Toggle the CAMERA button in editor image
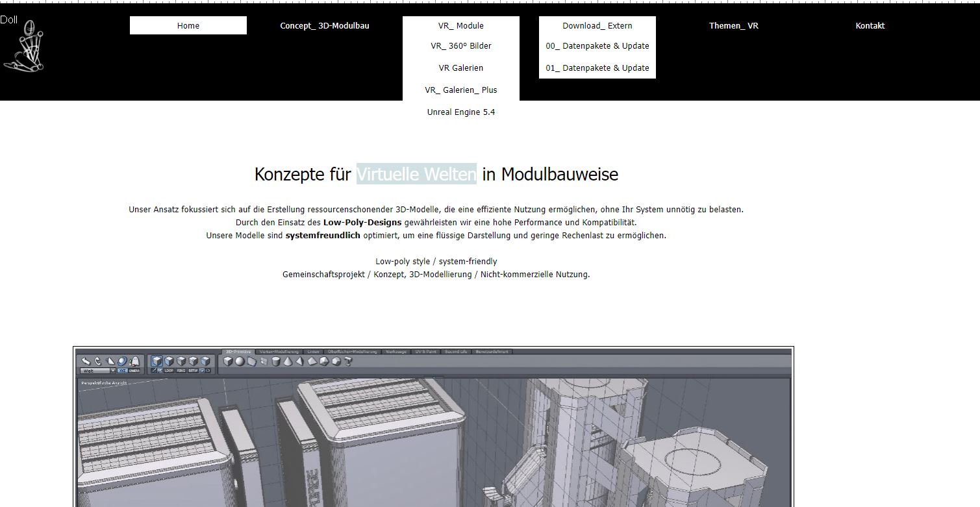980x507 pixels. 134,371
